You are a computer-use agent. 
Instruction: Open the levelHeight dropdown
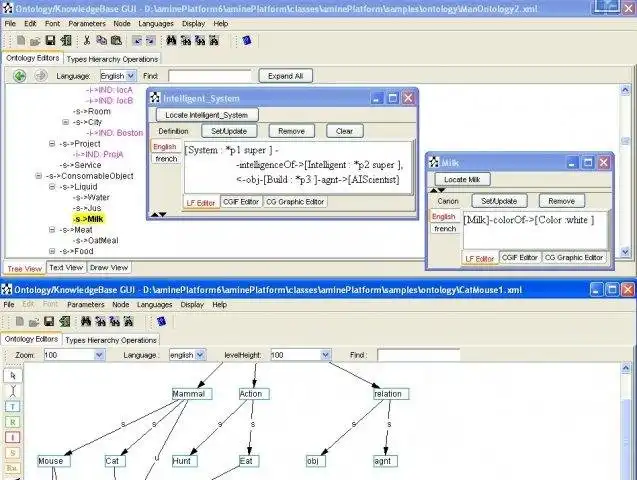click(325, 355)
